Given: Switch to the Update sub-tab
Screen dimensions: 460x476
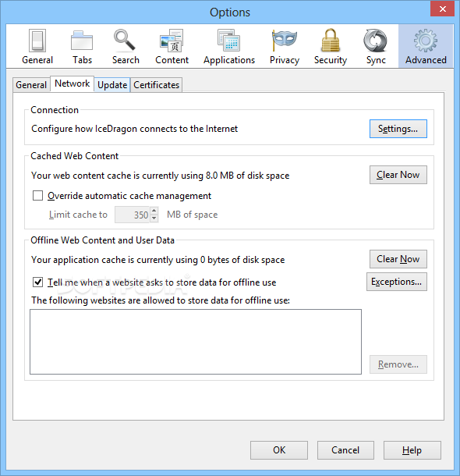Looking at the screenshot, I should pos(112,85).
